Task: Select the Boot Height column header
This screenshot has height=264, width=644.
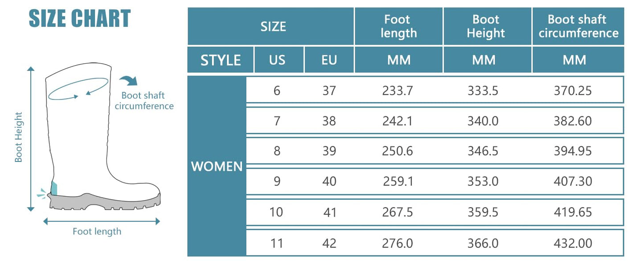Action: tap(487, 26)
